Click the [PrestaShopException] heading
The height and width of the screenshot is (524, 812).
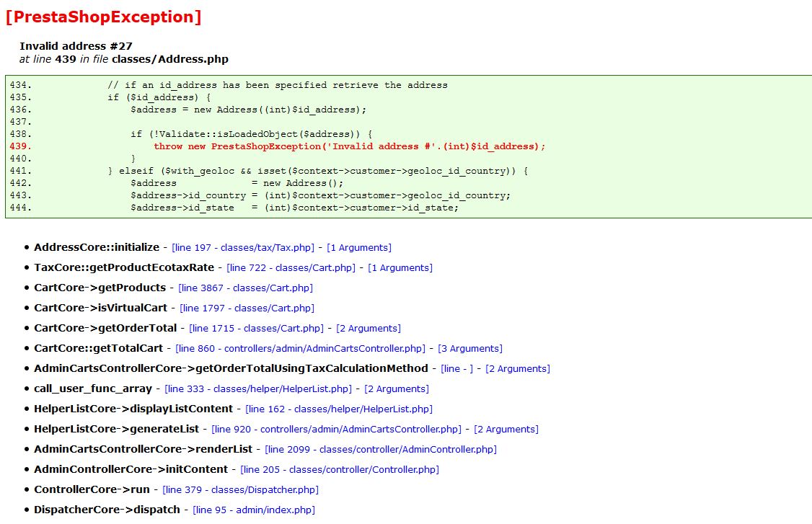(104, 17)
